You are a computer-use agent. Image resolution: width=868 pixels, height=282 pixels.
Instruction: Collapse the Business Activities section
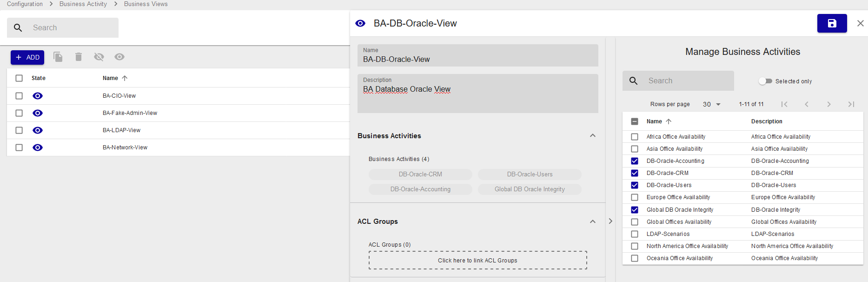[592, 136]
